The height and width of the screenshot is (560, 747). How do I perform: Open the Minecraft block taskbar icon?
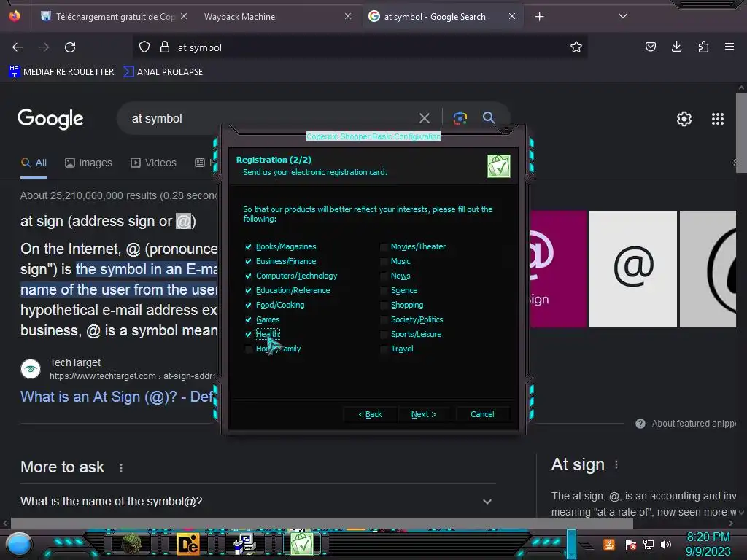click(x=131, y=543)
